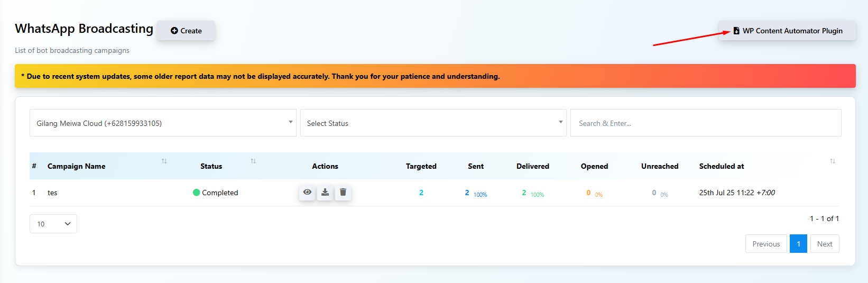The height and width of the screenshot is (283, 868).
Task: Open the rows-per-page selector showing 10
Action: 53,224
